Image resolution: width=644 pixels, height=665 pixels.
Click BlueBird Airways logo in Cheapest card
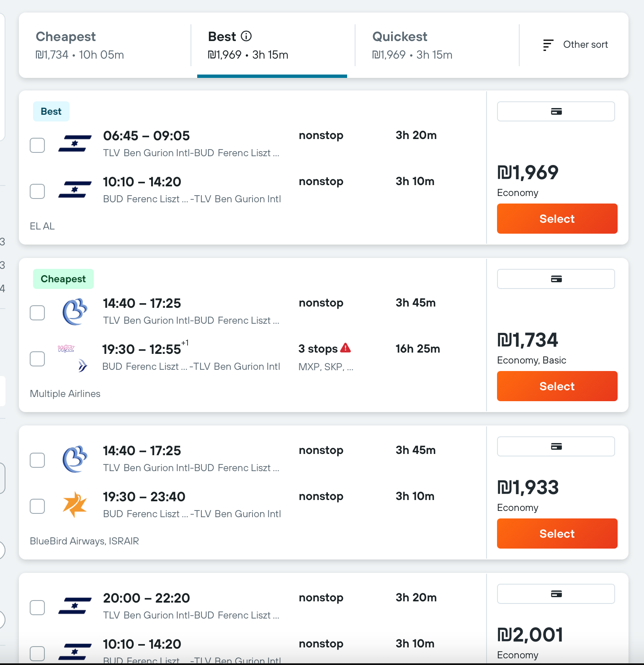(x=75, y=312)
